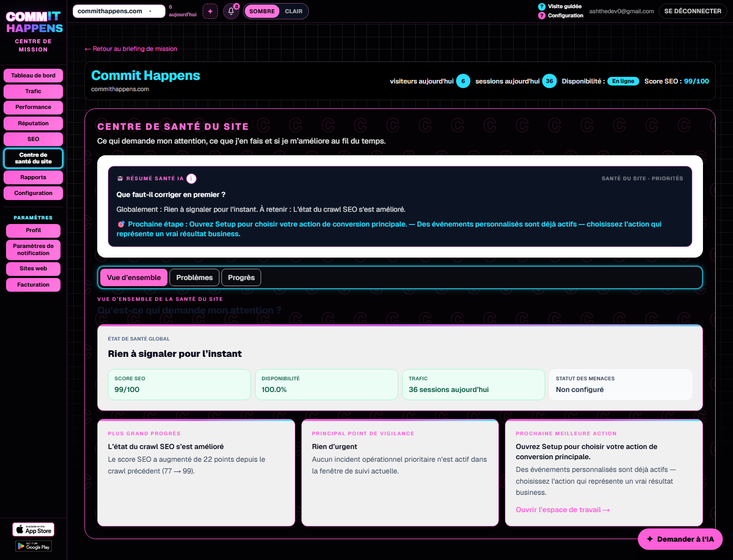Switch to CLAIR theme
The width and height of the screenshot is (733, 560).
[x=293, y=11]
